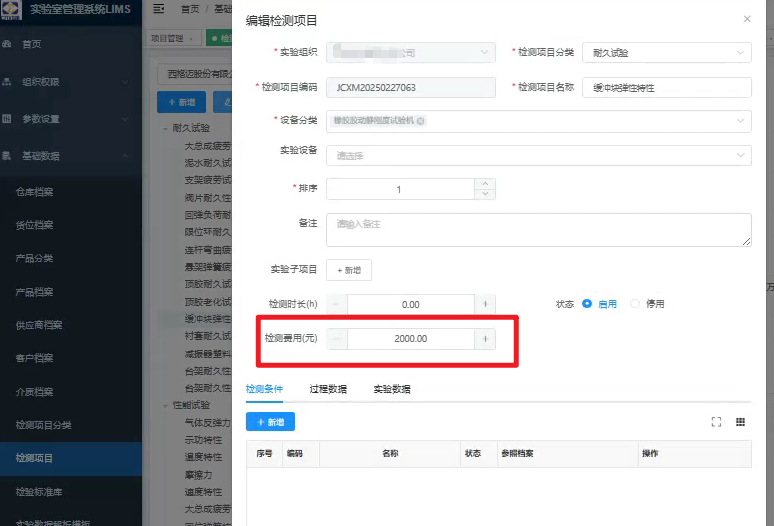
Task: Click the sidebar collapse hamburger icon
Action: pos(160,9)
